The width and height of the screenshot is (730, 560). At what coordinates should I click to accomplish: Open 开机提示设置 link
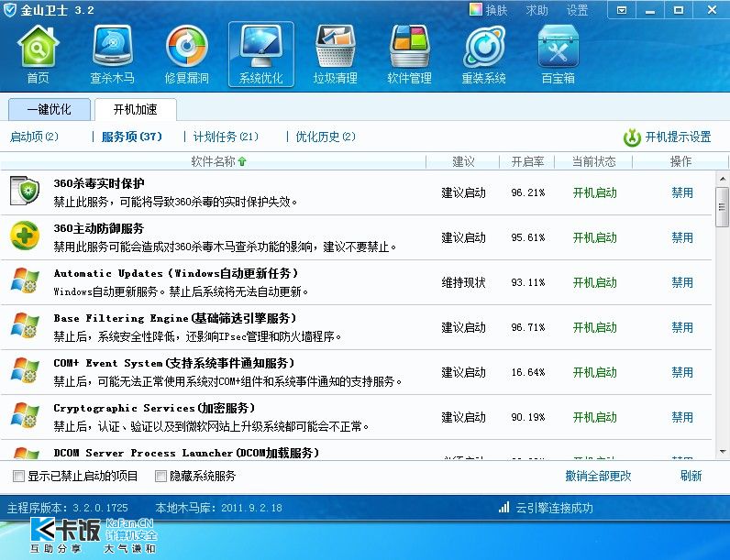(x=678, y=137)
